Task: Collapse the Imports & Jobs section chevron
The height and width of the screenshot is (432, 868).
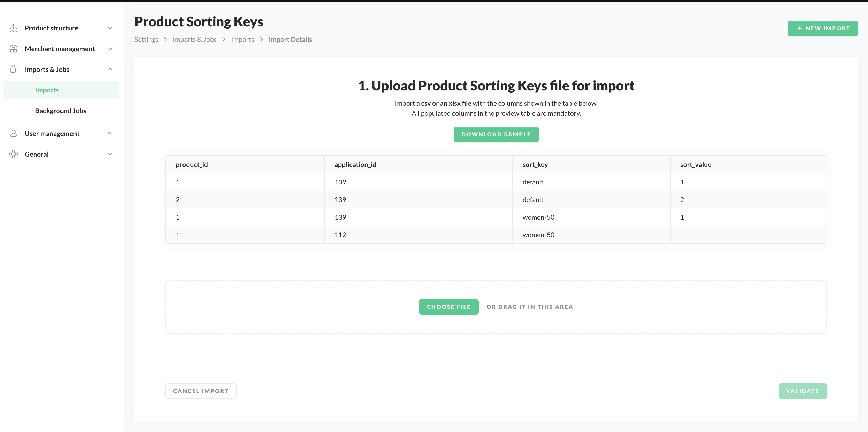Action: [110, 69]
